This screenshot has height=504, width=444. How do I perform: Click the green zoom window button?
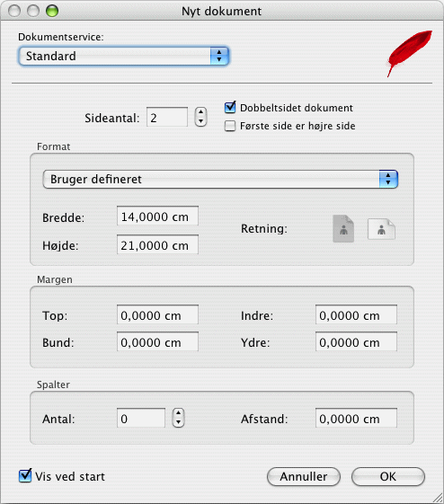click(x=52, y=12)
